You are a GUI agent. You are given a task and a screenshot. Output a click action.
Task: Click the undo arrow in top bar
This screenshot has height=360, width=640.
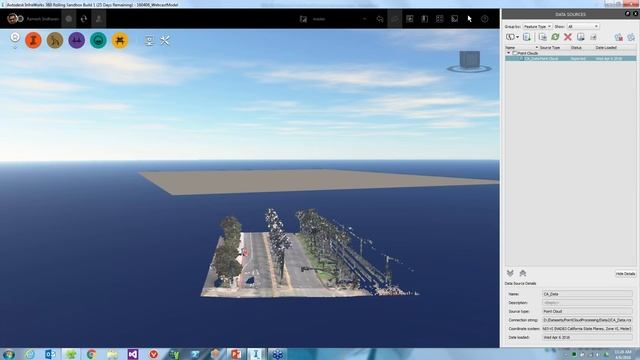coord(380,19)
